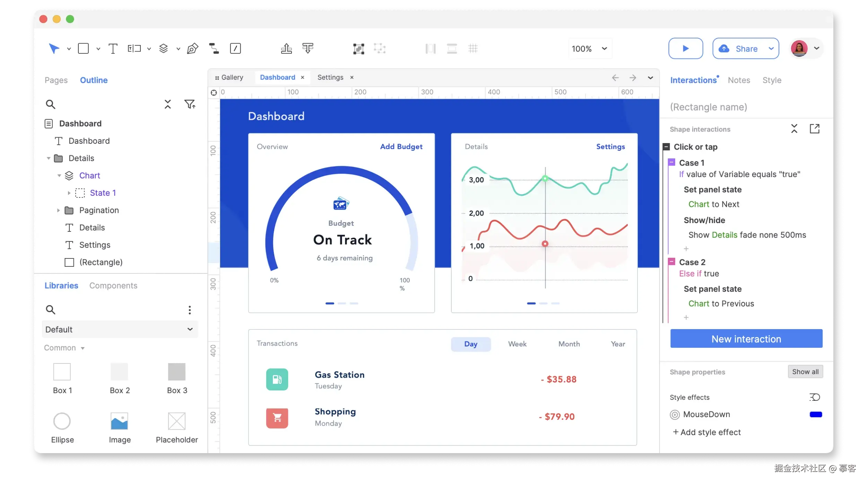Click the Bring to Front icon
Image resolution: width=868 pixels, height=485 pixels.
point(286,48)
